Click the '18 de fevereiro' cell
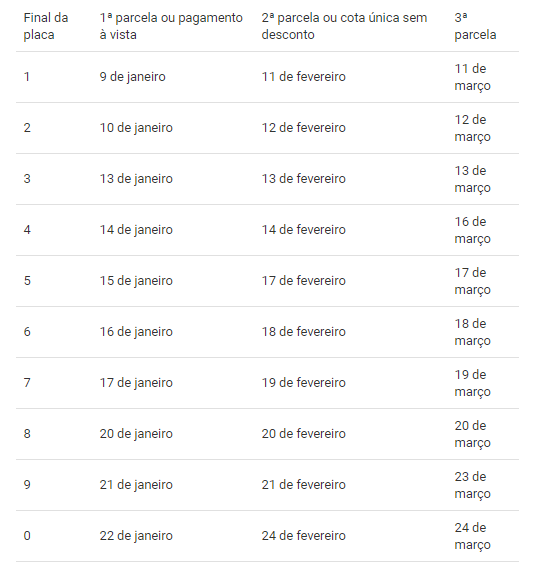Viewport: 542px width, 574px height. [x=303, y=332]
